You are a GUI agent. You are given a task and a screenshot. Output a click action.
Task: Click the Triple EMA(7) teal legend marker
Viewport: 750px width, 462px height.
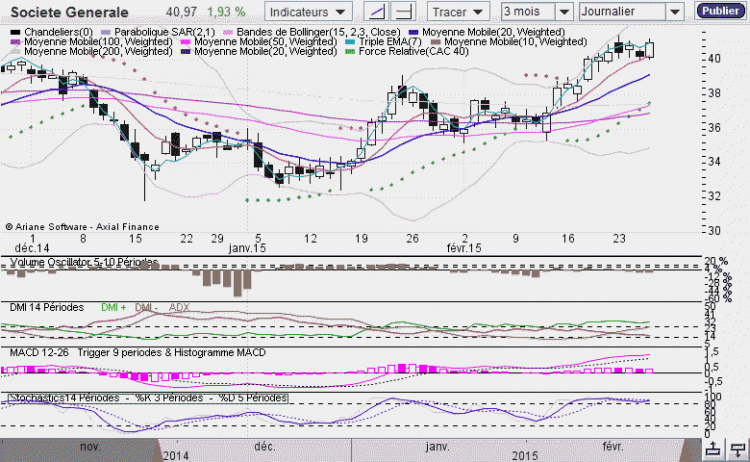tap(350, 42)
